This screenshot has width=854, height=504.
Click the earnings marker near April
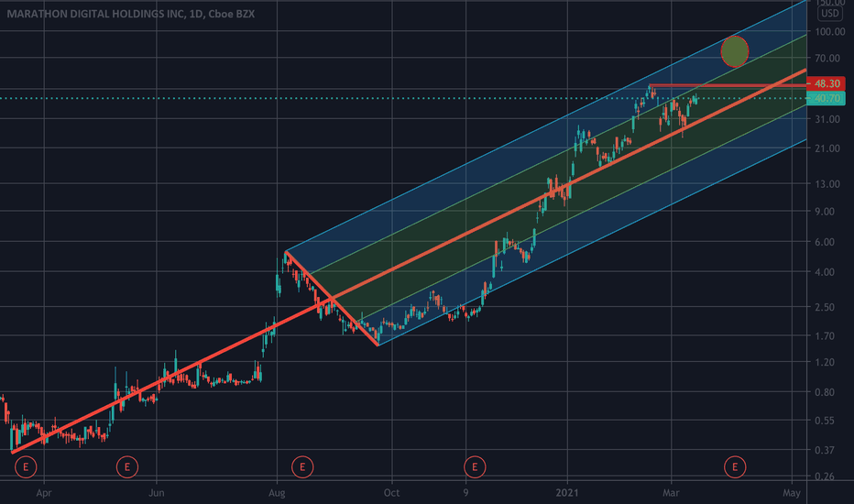point(26,467)
